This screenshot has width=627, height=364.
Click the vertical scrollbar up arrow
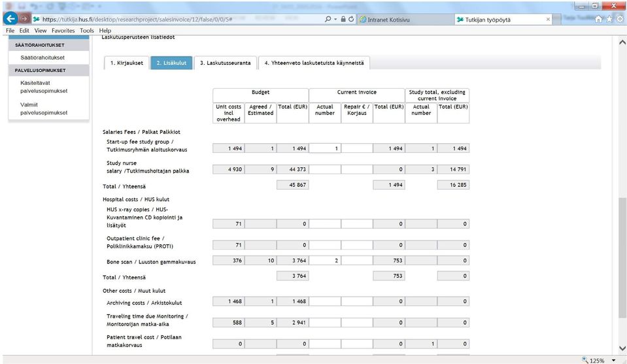pos(622,42)
